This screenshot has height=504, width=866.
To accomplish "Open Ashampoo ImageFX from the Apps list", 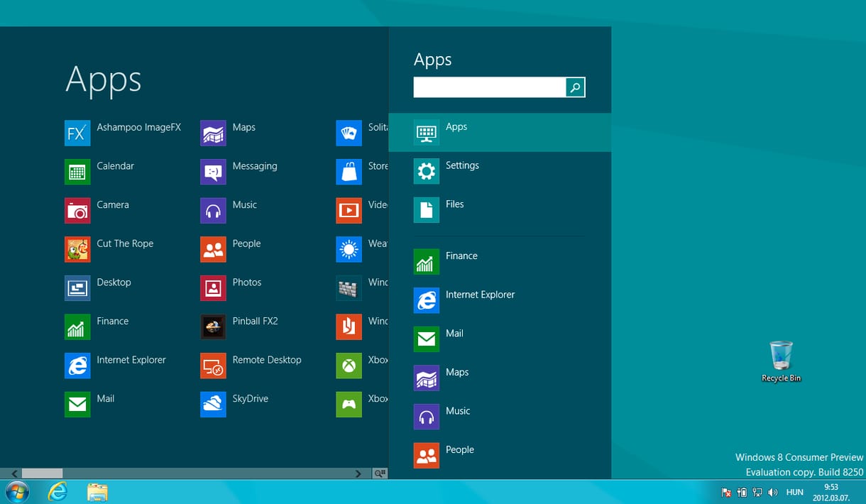I will [123, 133].
